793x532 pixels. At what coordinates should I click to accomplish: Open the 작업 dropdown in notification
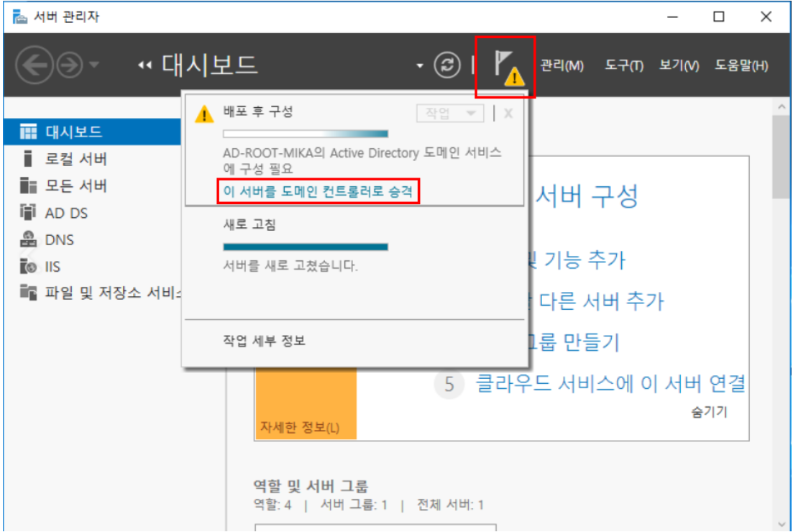(x=449, y=114)
